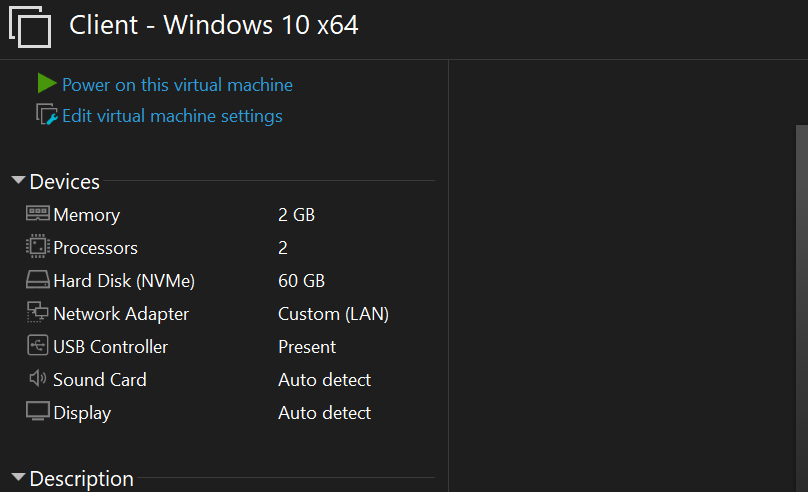Click the Edit settings wrench icon
The image size is (808, 492).
click(x=47, y=115)
